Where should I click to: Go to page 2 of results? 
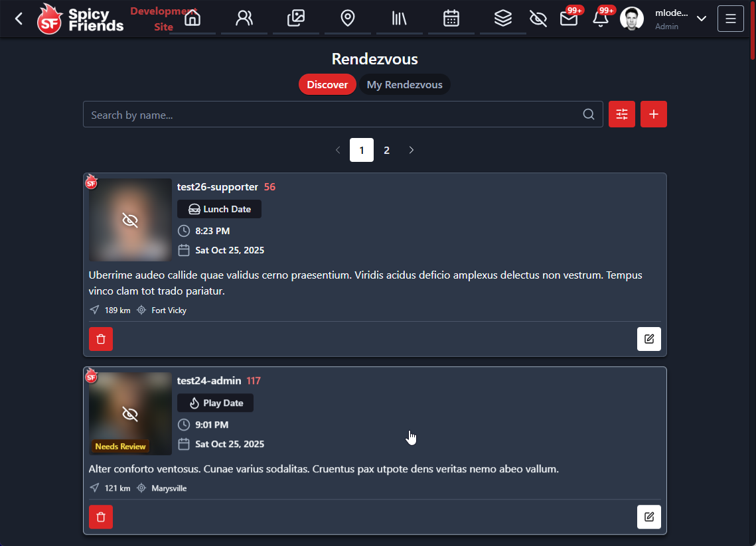[x=387, y=150]
